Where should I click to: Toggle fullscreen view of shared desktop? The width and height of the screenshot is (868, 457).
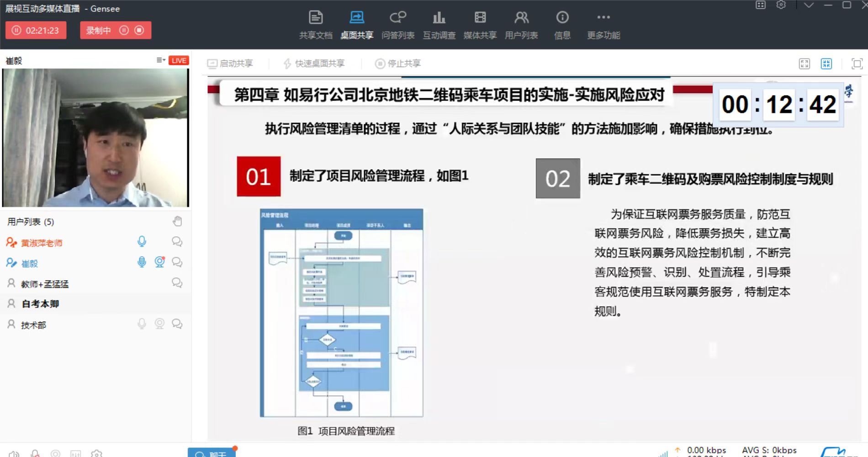click(804, 64)
